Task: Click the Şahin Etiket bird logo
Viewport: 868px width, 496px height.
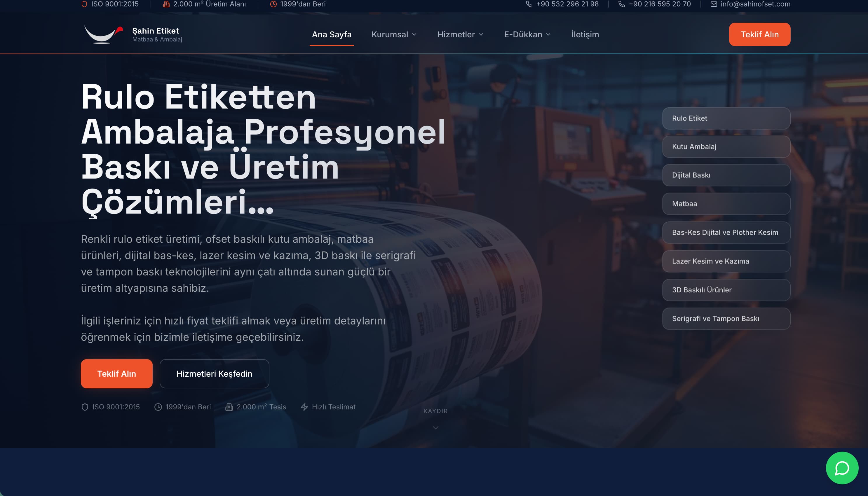Action: (x=103, y=34)
